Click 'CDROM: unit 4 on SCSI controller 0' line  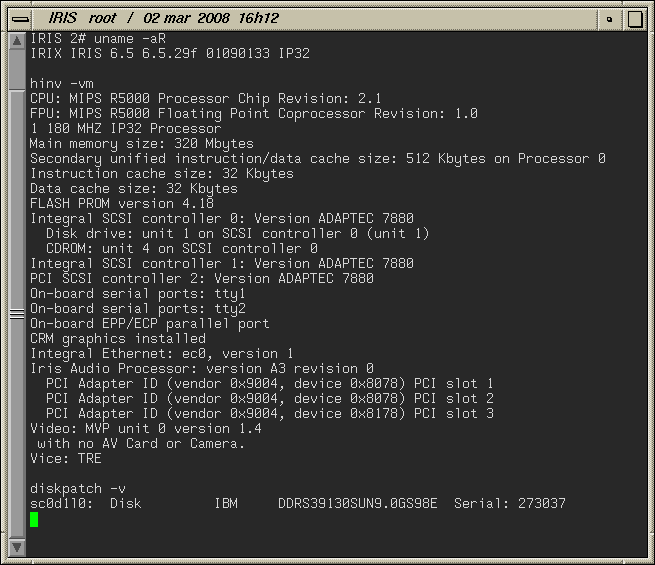182,249
